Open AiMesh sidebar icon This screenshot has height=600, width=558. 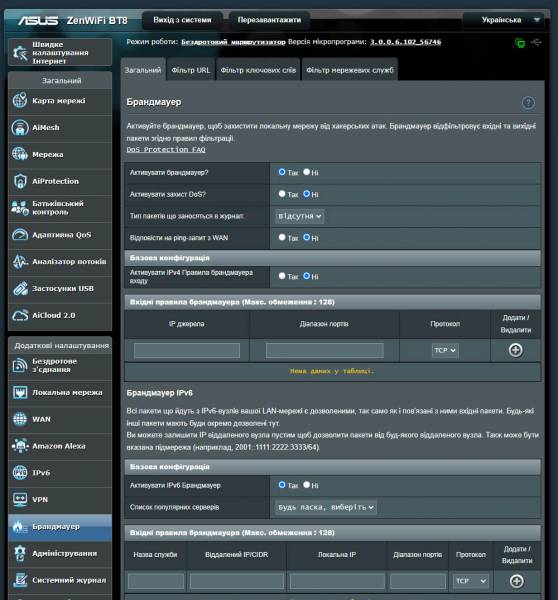point(20,127)
